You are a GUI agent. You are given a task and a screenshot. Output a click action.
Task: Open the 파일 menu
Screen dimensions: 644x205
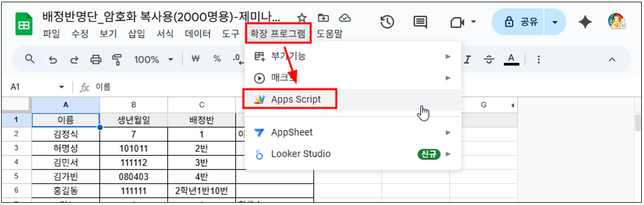coord(51,34)
